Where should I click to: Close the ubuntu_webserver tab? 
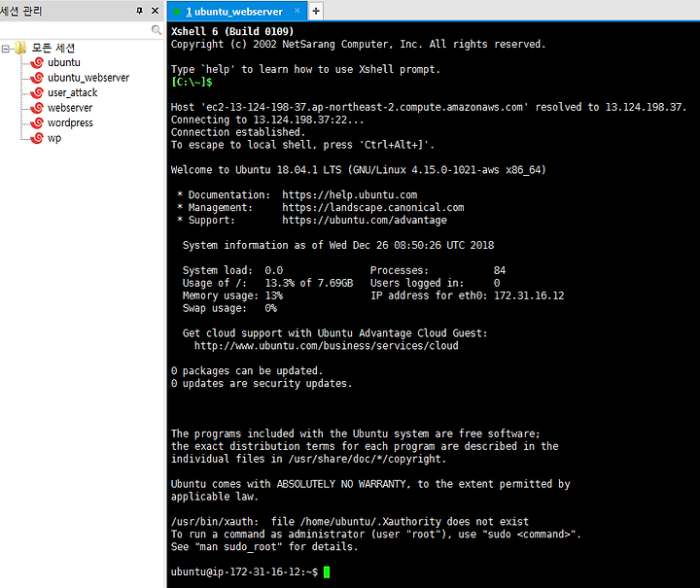[297, 11]
